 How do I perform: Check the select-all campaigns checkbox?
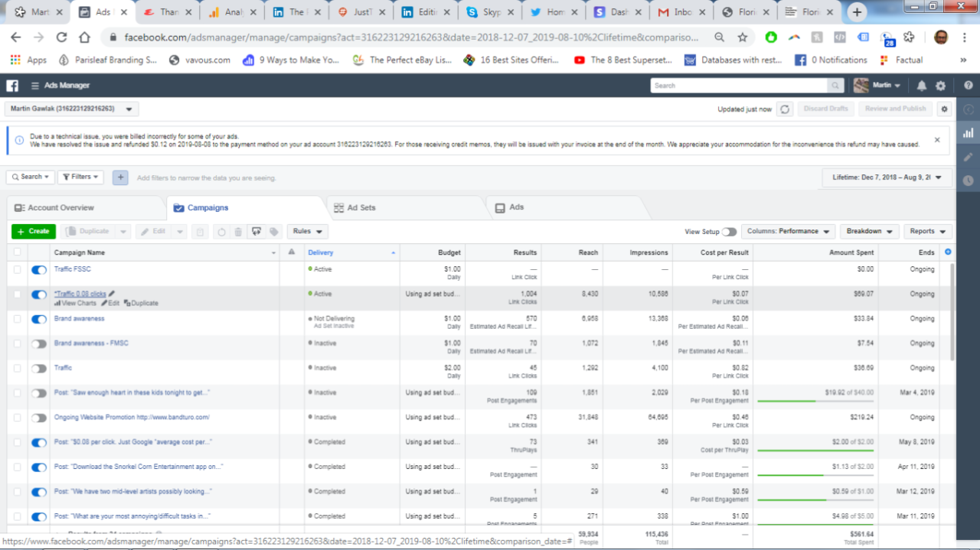[x=18, y=252]
